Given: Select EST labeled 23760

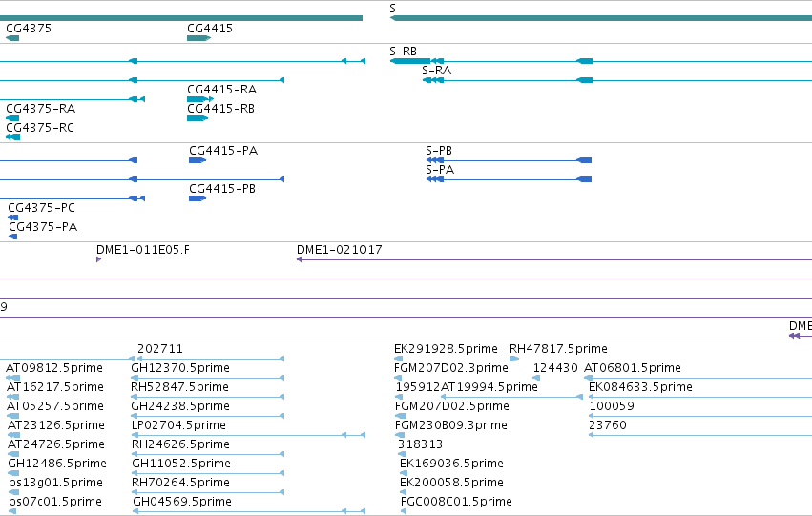Looking at the screenshot, I should click(x=608, y=425).
